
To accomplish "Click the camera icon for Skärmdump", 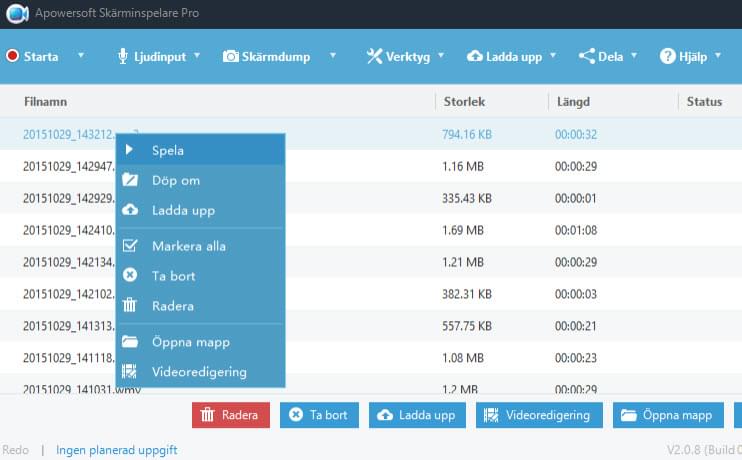I will pyautogui.click(x=231, y=56).
